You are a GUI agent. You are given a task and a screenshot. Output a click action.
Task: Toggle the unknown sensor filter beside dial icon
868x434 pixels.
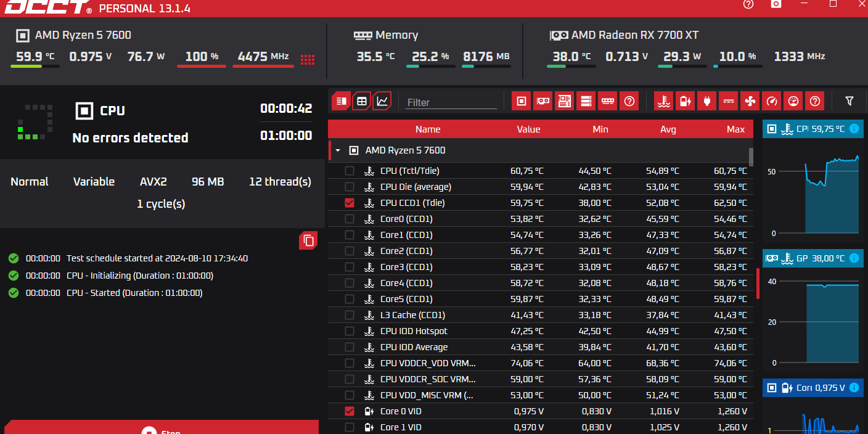815,101
